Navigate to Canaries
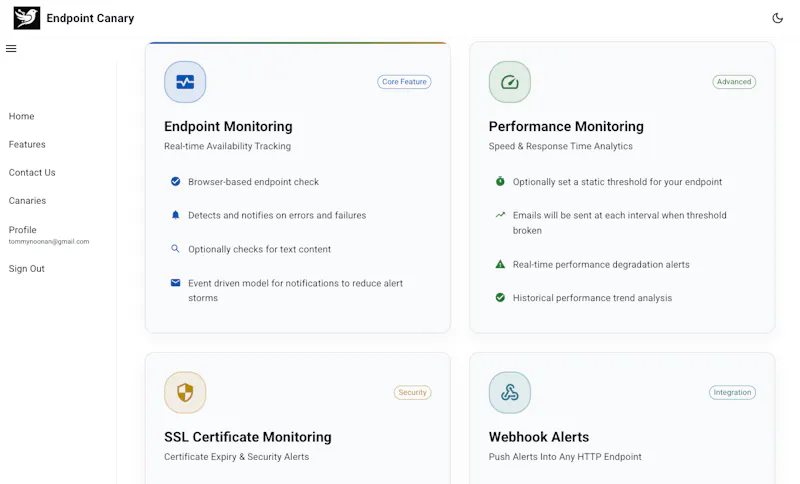800x484 pixels. (x=28, y=200)
